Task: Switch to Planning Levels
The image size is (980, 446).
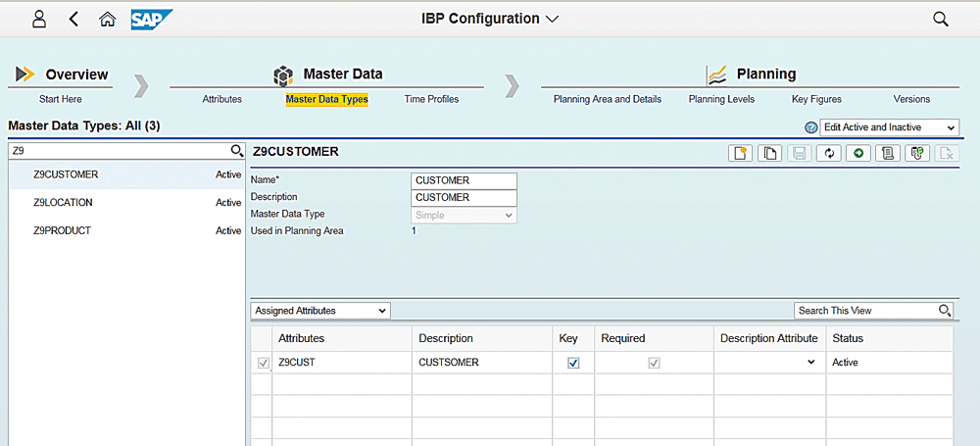Action: point(721,99)
